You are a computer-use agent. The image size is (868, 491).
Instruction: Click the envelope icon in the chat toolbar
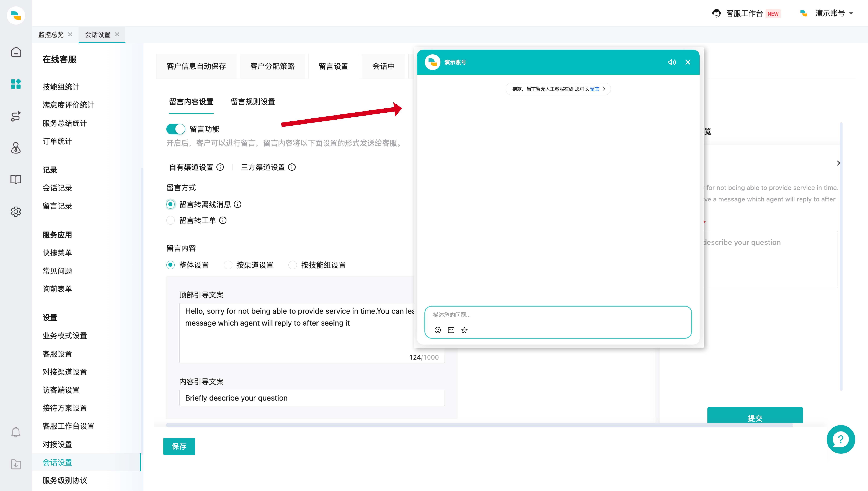[451, 330]
